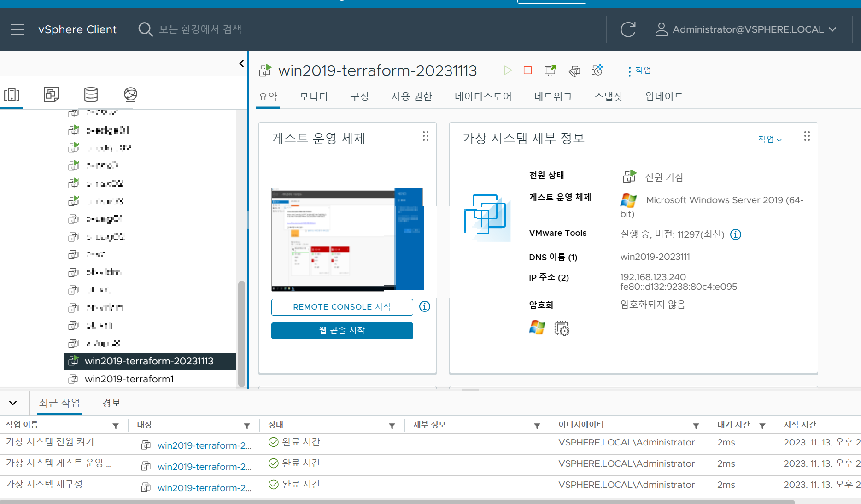Open the 작업 actions menu in the title bar
The image size is (861, 504).
point(639,70)
